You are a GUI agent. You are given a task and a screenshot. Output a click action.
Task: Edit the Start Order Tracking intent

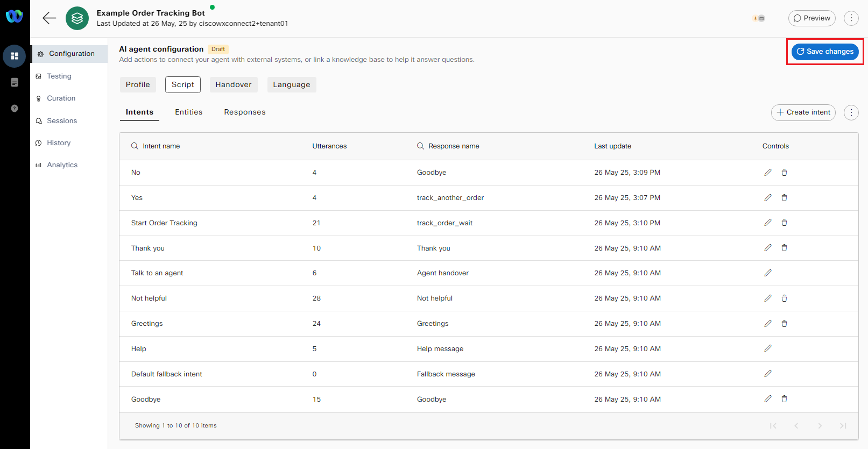pyautogui.click(x=768, y=223)
